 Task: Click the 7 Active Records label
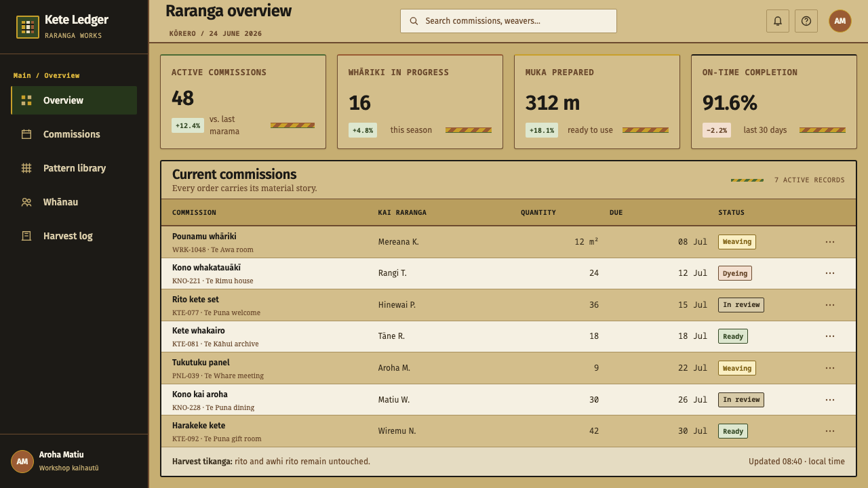point(810,180)
